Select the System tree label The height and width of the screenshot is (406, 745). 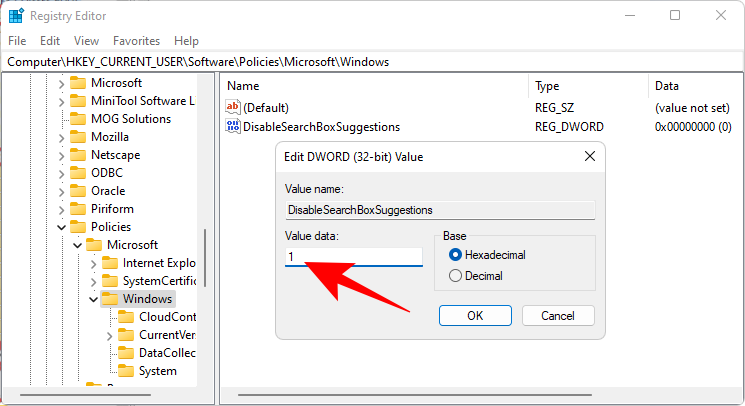(x=157, y=371)
